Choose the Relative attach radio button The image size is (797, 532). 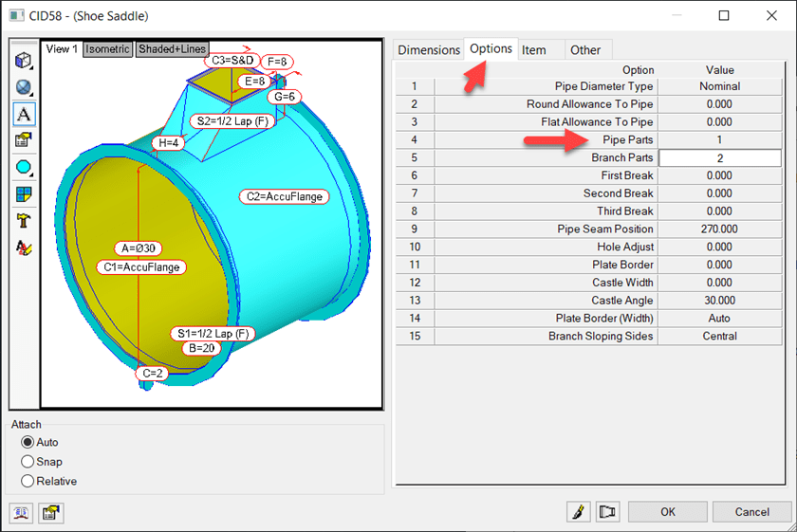pyautogui.click(x=28, y=481)
